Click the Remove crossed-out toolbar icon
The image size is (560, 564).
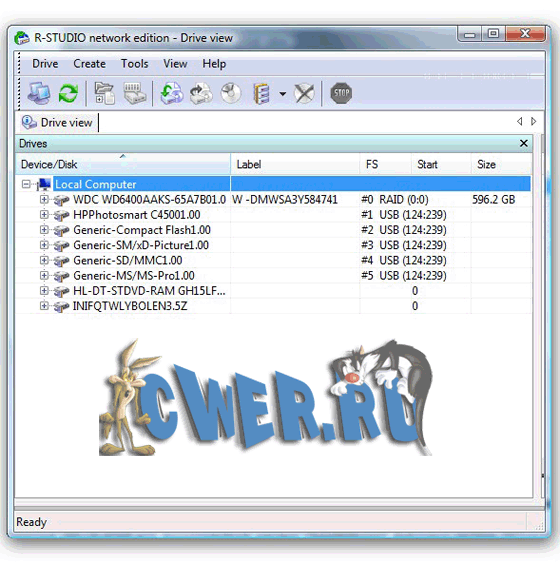coord(304,94)
